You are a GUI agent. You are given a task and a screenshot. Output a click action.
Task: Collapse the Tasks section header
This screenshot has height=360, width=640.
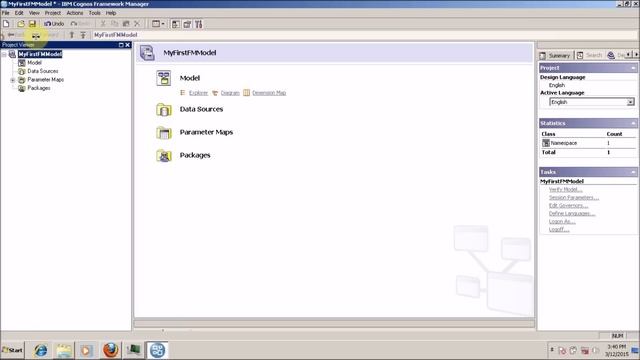(633, 172)
